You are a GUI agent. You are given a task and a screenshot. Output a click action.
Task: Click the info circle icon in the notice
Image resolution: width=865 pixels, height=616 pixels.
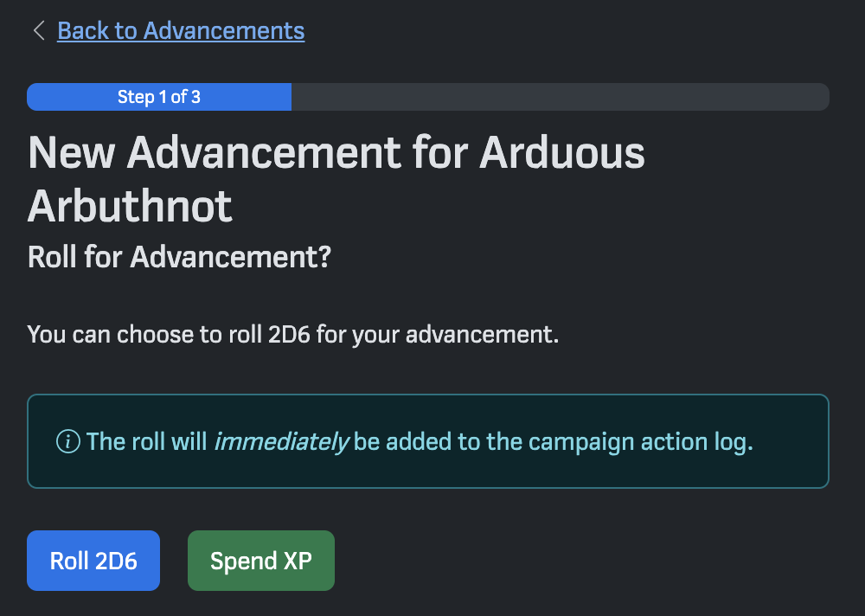pos(67,442)
